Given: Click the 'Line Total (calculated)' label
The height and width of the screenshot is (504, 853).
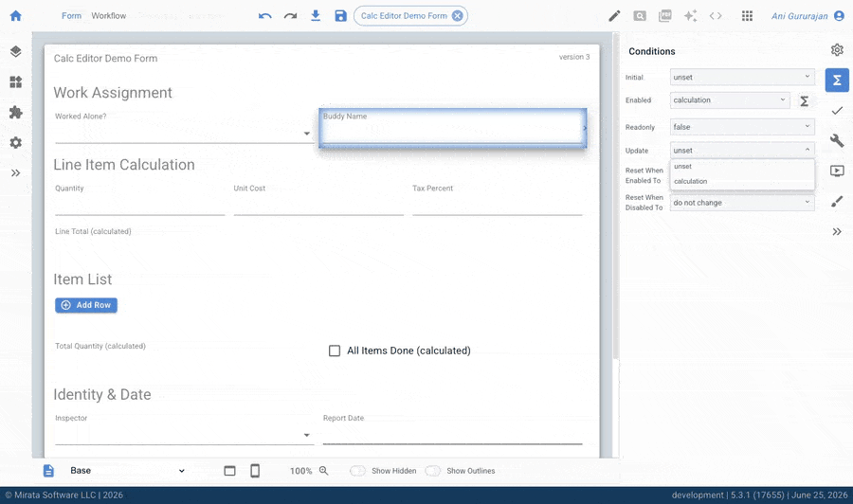Looking at the screenshot, I should click(93, 231).
